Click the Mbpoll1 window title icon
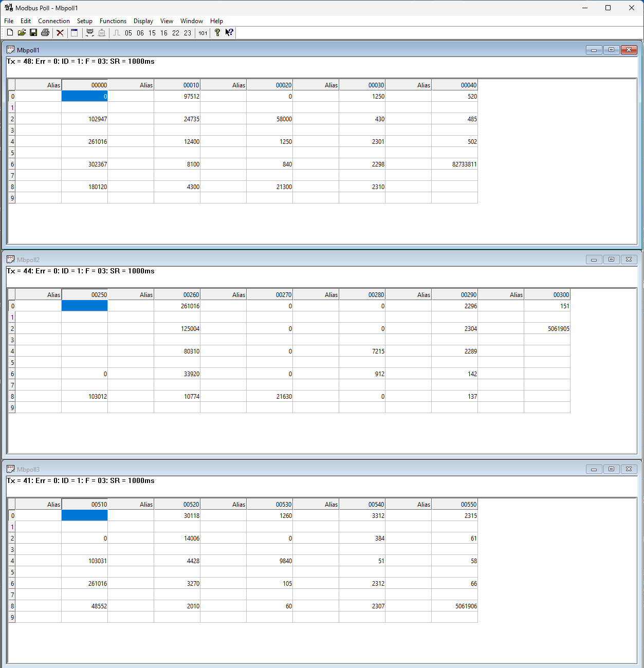The height and width of the screenshot is (668, 644). (11, 50)
